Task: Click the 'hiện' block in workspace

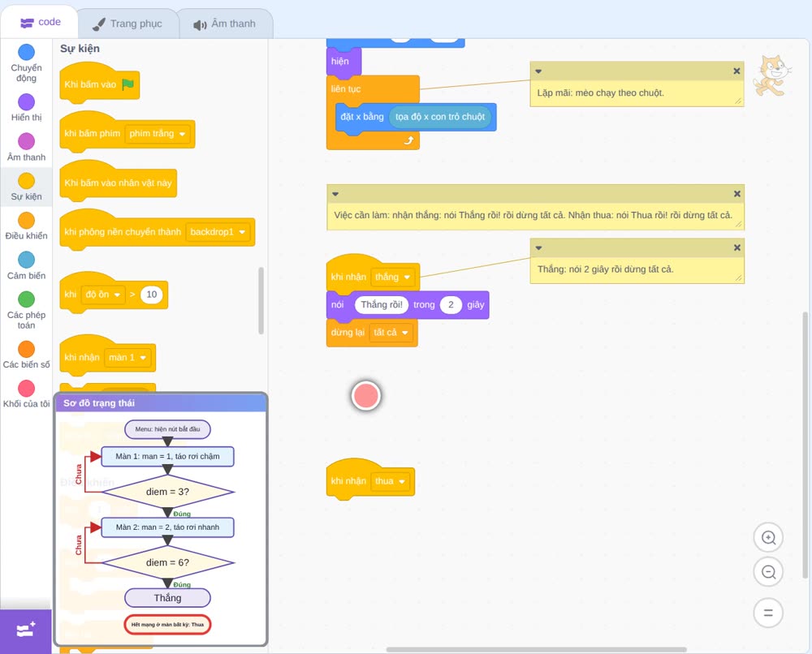Action: pos(343,61)
